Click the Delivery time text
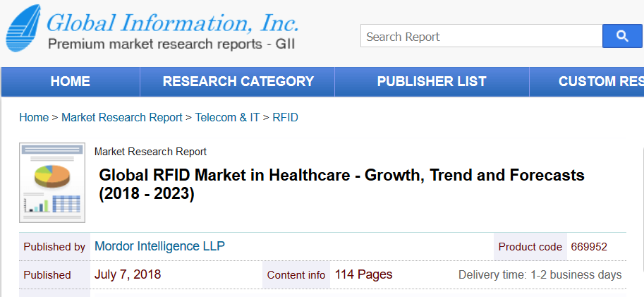Image resolution: width=644 pixels, height=297 pixels. click(x=540, y=275)
